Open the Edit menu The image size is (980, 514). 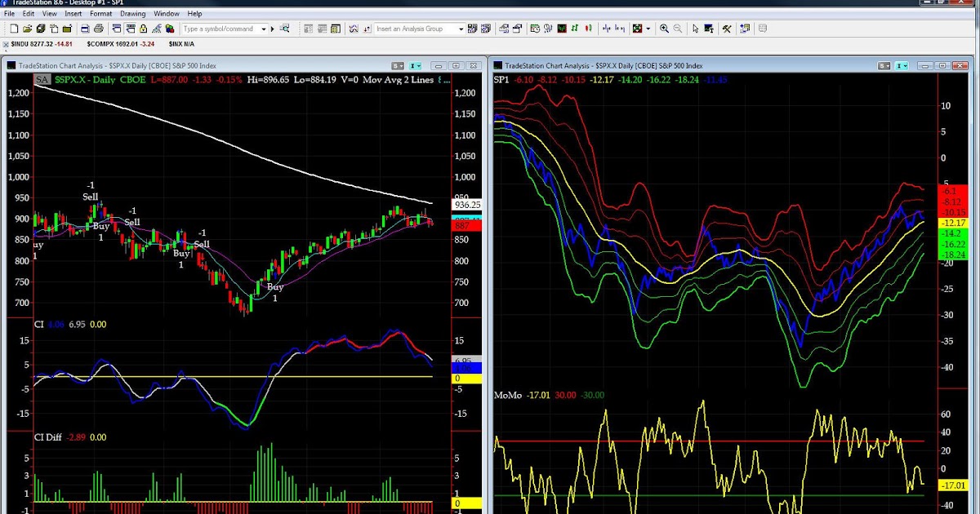click(29, 14)
